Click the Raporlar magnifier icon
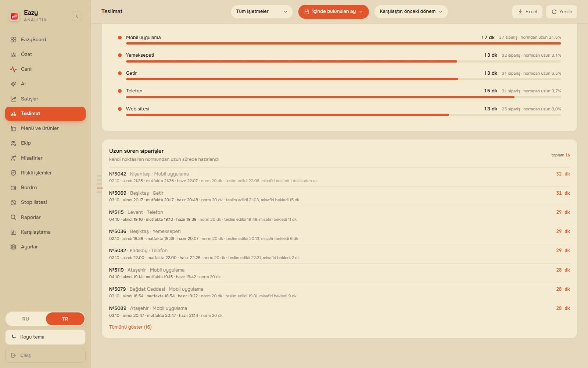The width and height of the screenshot is (588, 368). (x=14, y=217)
